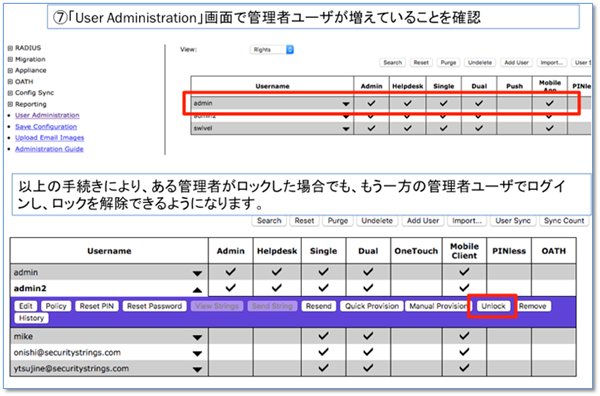Click Import... in upper toolbar
Image resolution: width=600 pixels, height=396 pixels.
click(551, 62)
